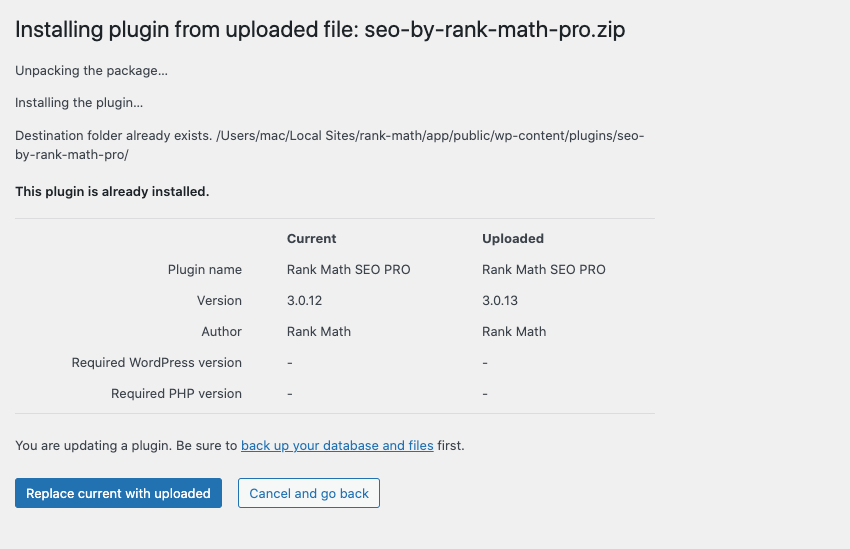This screenshot has height=549, width=850.
Task: Click Required PHP version label
Action: coord(176,393)
